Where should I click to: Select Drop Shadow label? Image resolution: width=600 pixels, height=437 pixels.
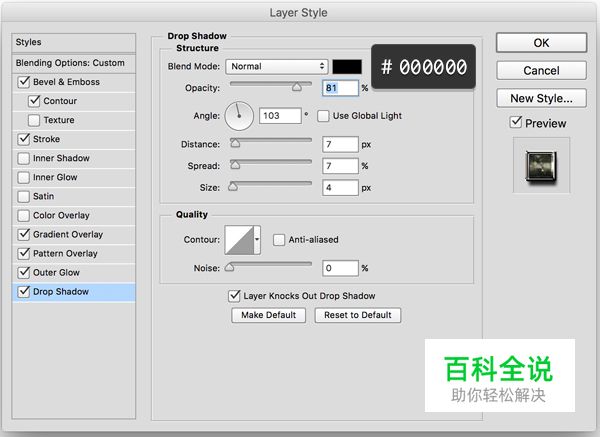click(x=61, y=292)
